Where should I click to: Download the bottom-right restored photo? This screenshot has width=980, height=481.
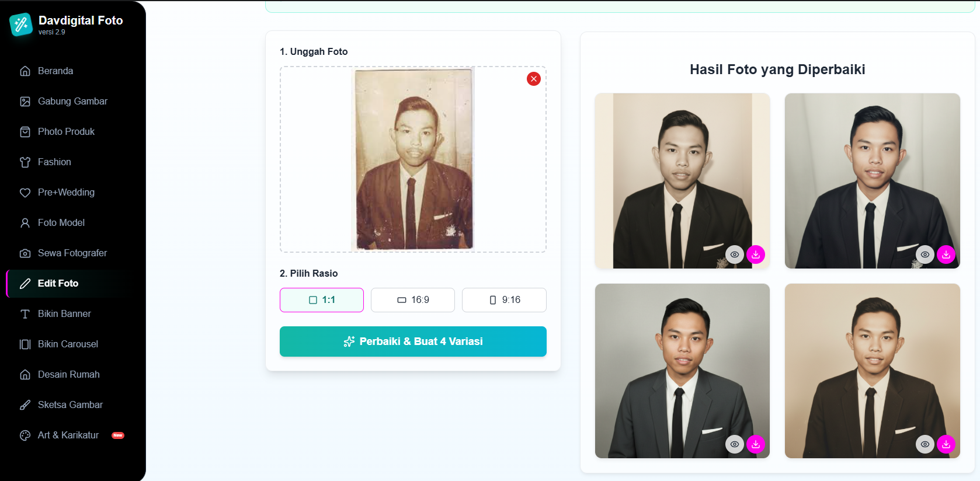pyautogui.click(x=946, y=444)
